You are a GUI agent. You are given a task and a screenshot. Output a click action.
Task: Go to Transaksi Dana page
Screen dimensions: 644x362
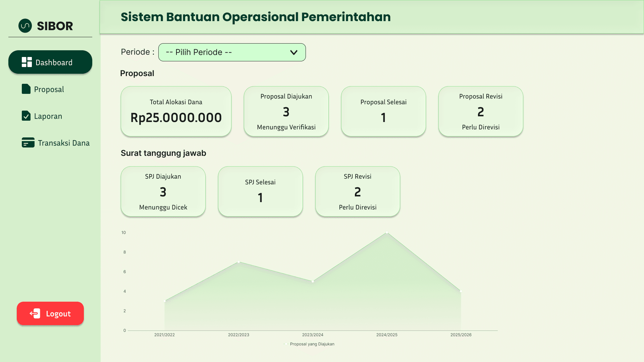pos(55,142)
